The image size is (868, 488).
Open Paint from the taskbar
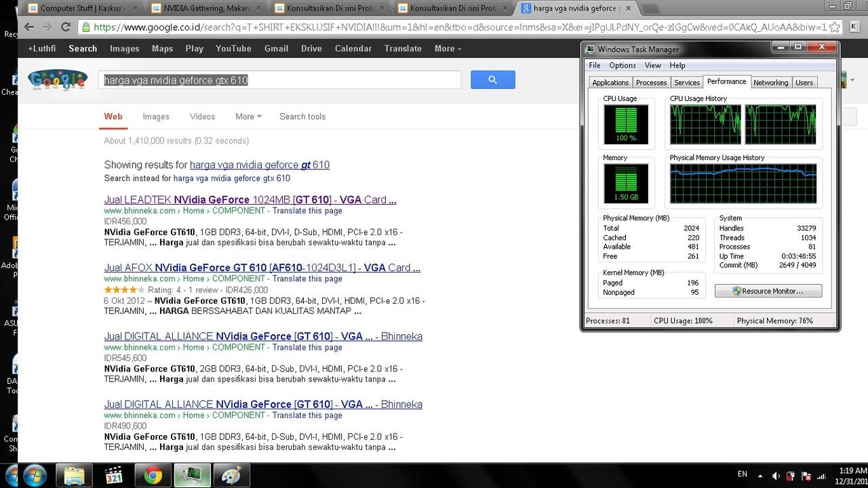231,476
